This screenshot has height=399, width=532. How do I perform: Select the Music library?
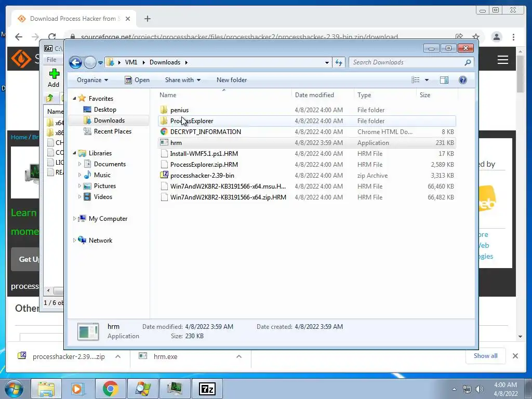point(102,175)
